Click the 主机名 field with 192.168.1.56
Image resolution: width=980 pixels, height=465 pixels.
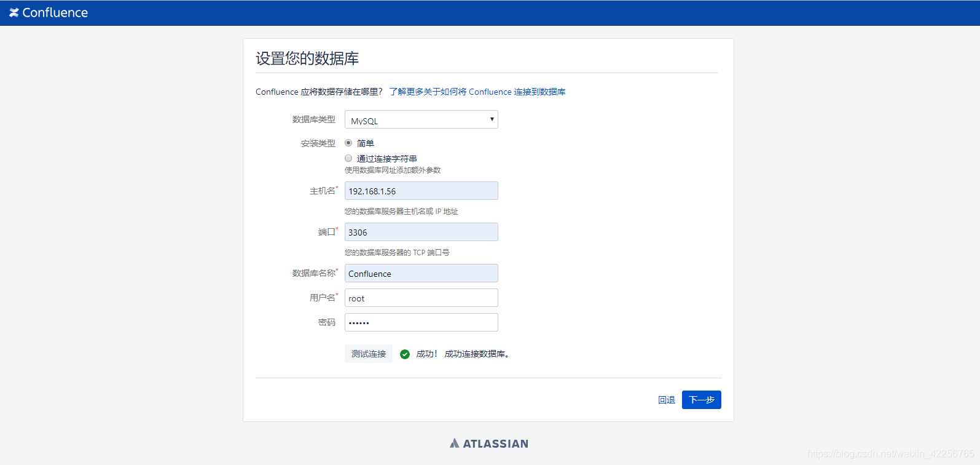pos(421,191)
